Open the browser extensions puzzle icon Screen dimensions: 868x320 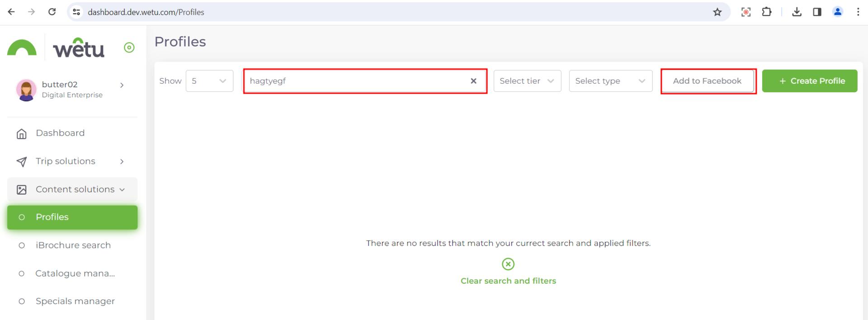tap(767, 12)
